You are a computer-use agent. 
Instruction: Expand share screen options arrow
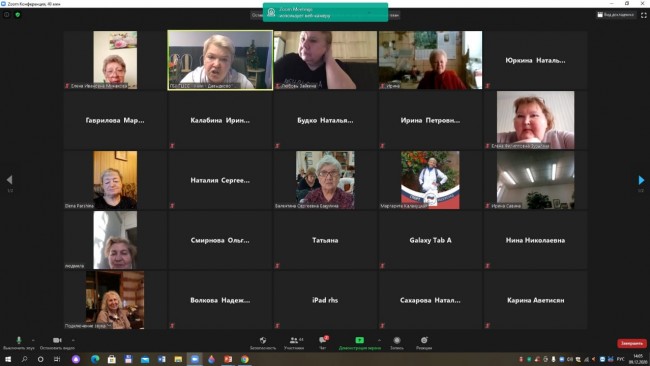379,340
